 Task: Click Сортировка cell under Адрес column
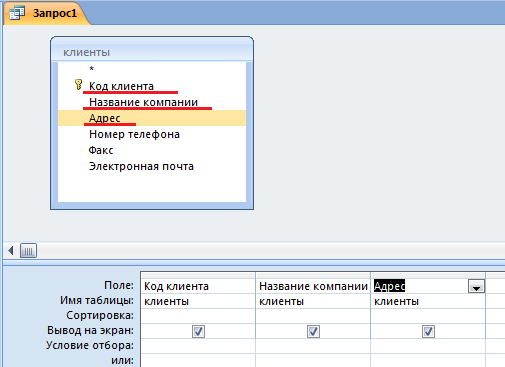[x=428, y=316]
